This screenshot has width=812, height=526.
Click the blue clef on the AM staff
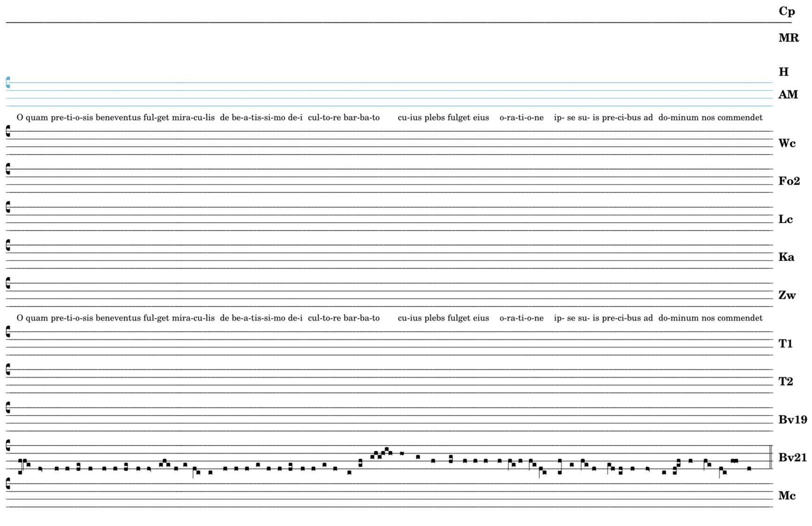click(8, 83)
